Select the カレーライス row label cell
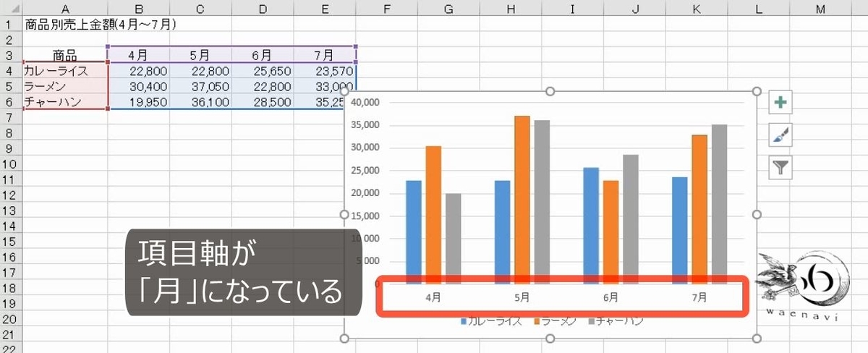Image resolution: width=868 pixels, height=353 pixels. [64, 71]
